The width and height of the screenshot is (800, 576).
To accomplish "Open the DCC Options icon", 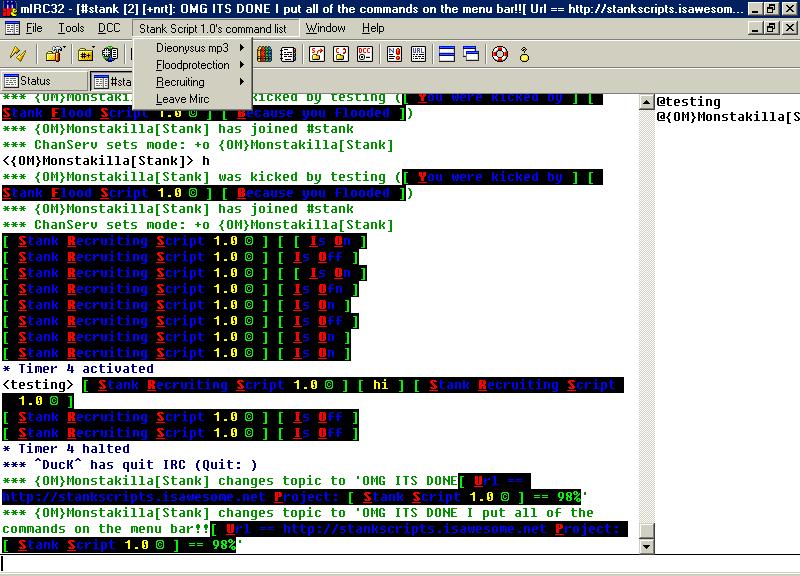I will pos(365,54).
